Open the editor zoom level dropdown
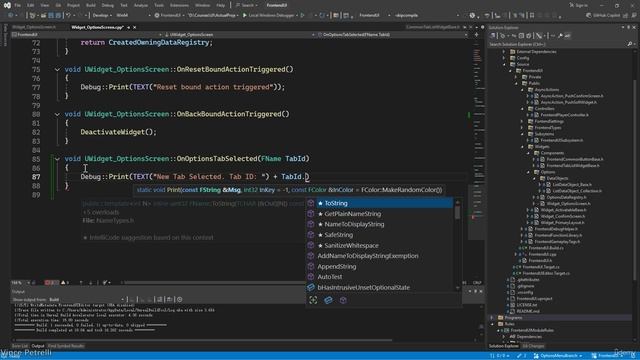 pos(21,282)
